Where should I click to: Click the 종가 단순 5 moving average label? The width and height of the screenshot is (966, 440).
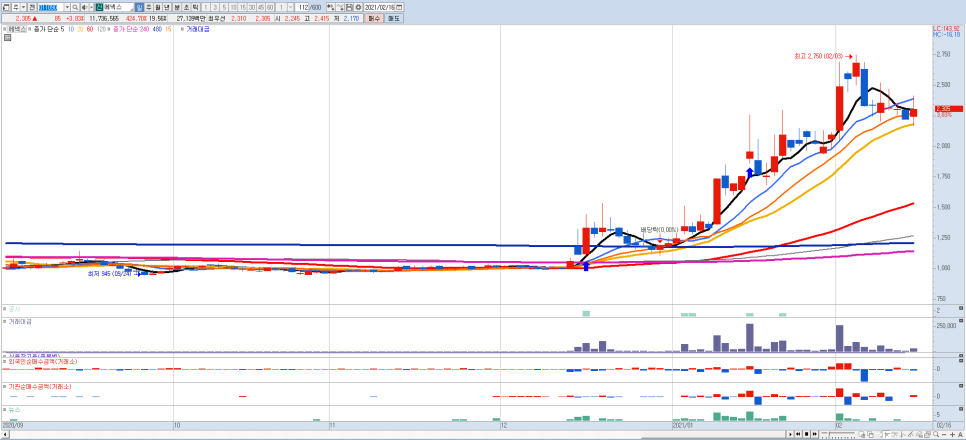click(x=49, y=29)
